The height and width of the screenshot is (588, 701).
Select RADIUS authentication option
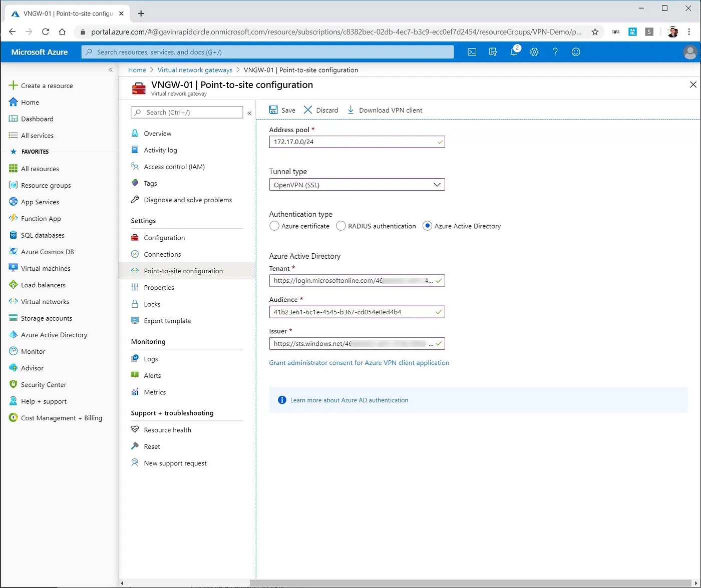(x=341, y=226)
